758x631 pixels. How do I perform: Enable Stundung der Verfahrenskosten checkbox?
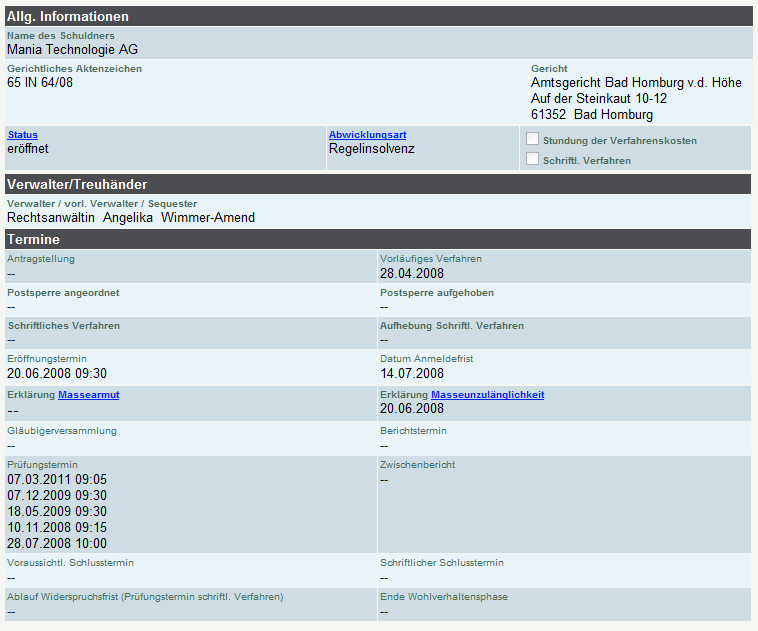(x=532, y=139)
